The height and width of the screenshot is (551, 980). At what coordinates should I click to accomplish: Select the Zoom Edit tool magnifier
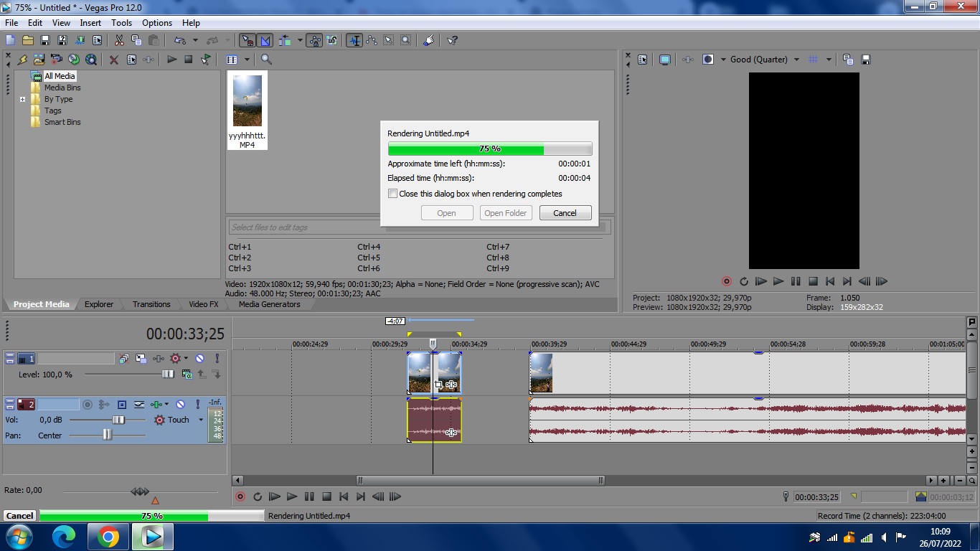[406, 40]
